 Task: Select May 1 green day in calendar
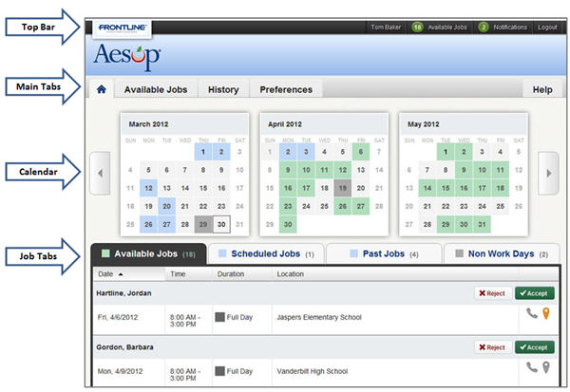(x=446, y=152)
